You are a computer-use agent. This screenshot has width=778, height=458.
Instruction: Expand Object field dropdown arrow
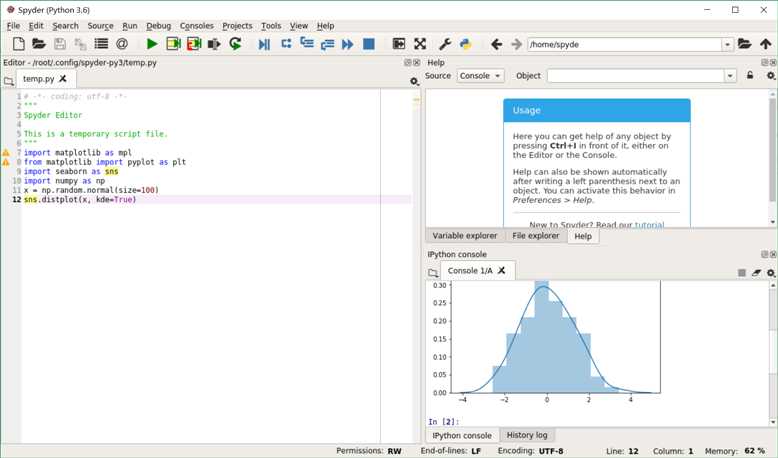[730, 75]
